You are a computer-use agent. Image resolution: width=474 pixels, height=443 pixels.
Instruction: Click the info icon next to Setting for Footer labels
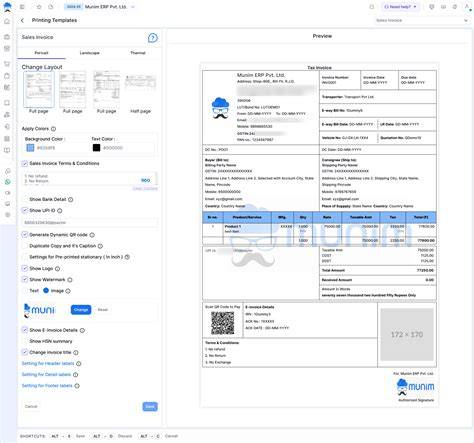pos(77,386)
